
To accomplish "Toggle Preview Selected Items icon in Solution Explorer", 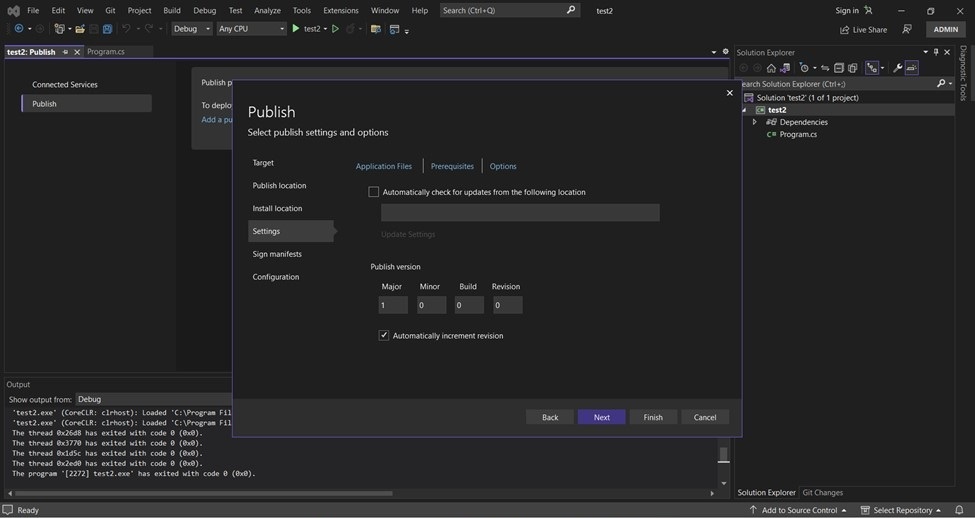I will (912, 68).
